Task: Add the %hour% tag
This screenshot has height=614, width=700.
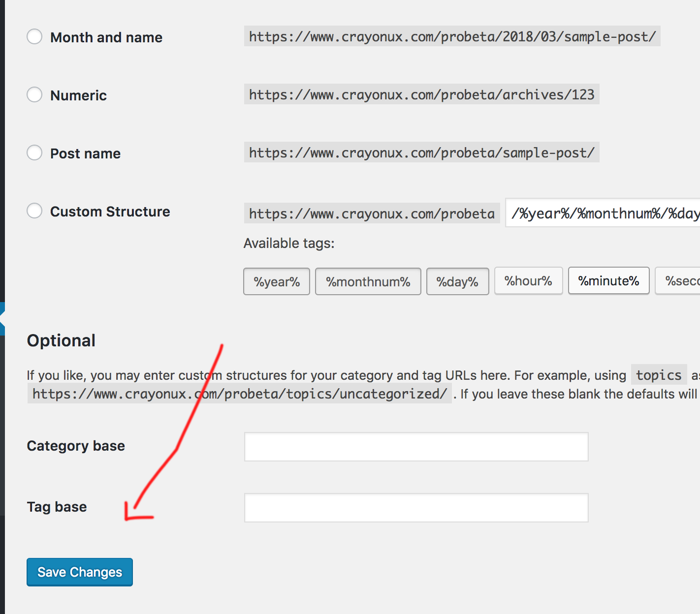Action: 528,281
